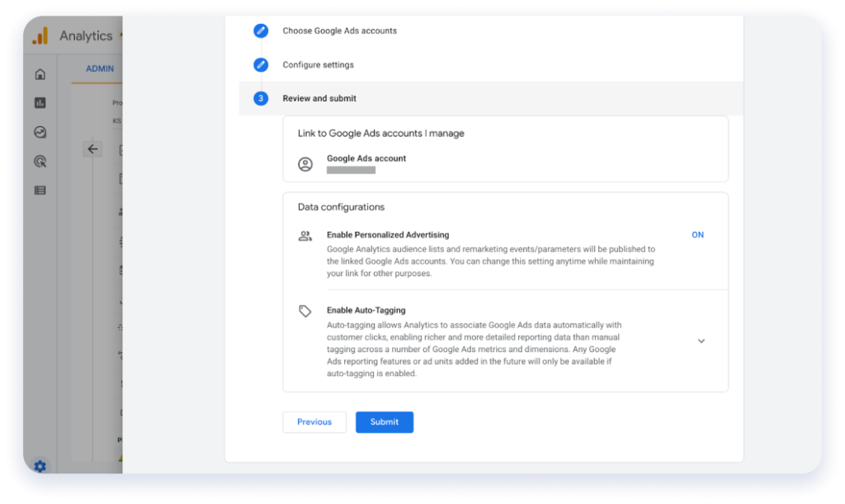Image resolution: width=845 pixels, height=504 pixels.
Task: Open the Advertising icon in left sidebar
Action: [x=40, y=162]
